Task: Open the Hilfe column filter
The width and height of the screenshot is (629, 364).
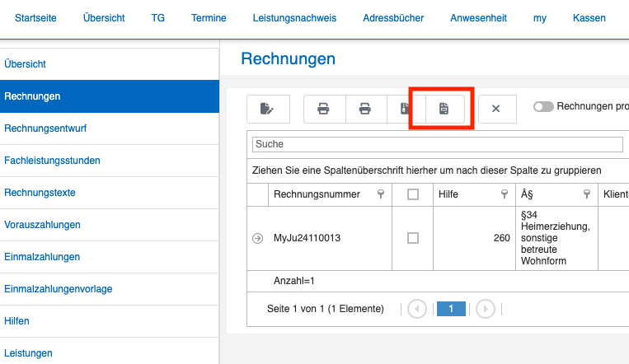Action: click(504, 194)
